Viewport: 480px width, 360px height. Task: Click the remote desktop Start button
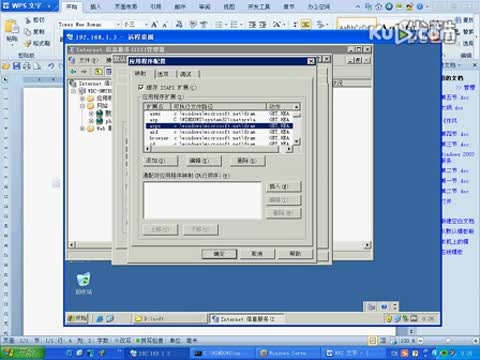tap(77, 319)
